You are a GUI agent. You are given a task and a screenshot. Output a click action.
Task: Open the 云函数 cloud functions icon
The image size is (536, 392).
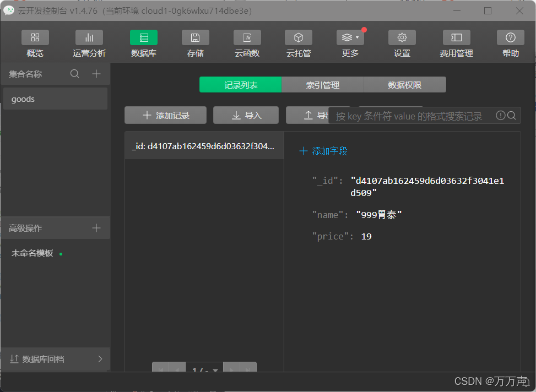[247, 37]
